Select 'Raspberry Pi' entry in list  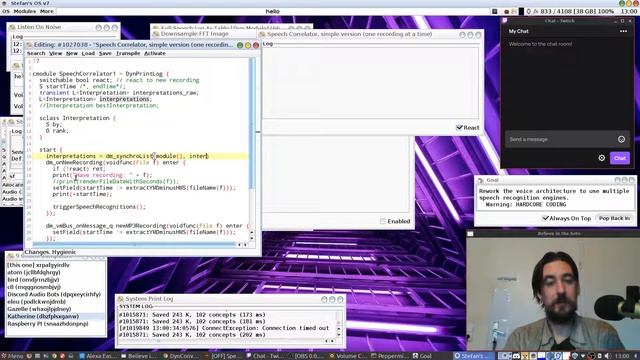click(56, 324)
